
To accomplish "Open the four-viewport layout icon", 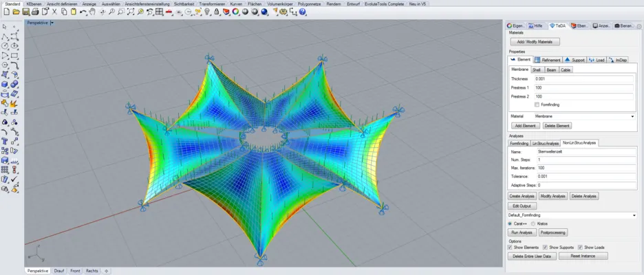I will click(160, 12).
